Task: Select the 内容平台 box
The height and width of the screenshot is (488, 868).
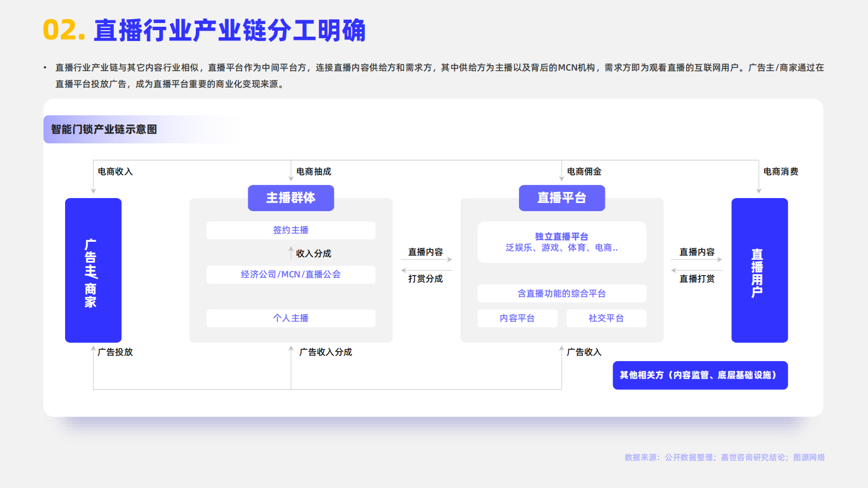Action: pos(517,318)
